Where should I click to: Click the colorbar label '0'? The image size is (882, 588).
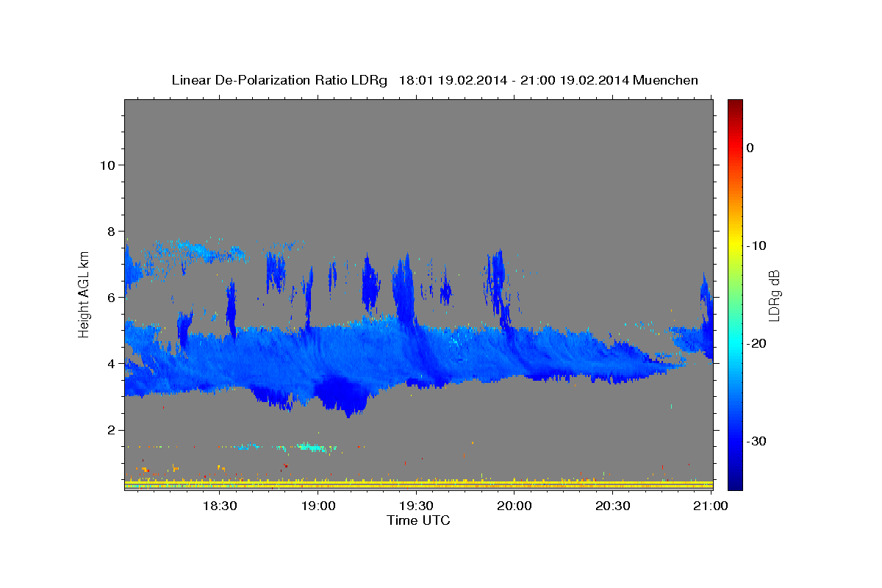click(750, 148)
